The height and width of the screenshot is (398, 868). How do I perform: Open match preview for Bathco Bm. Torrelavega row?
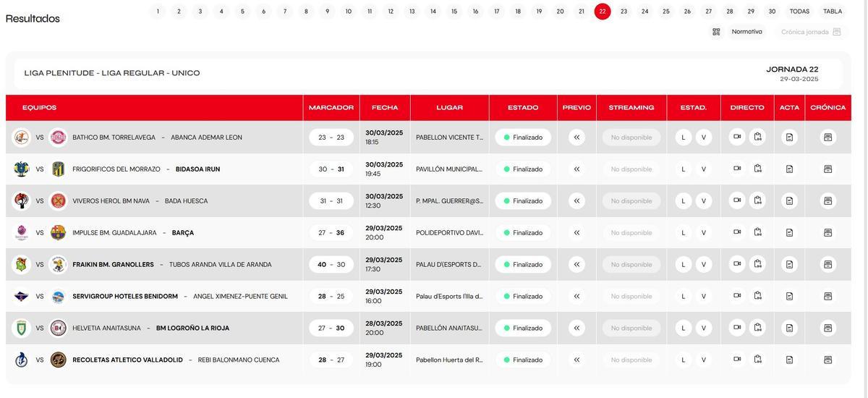pyautogui.click(x=576, y=137)
